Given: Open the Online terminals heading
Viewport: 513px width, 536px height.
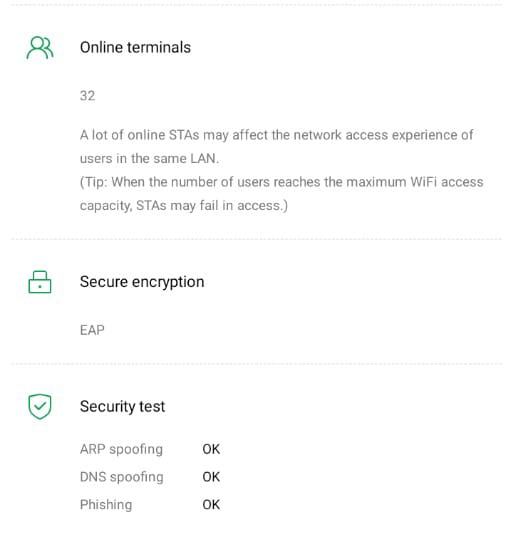Looking at the screenshot, I should [135, 48].
